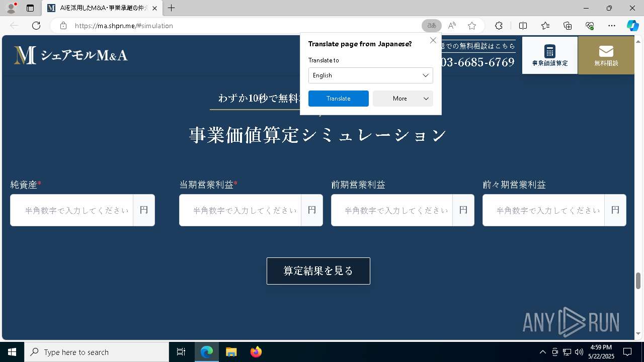The height and width of the screenshot is (362, 644).
Task: Open Copilot sidebar icon
Action: click(x=632, y=26)
